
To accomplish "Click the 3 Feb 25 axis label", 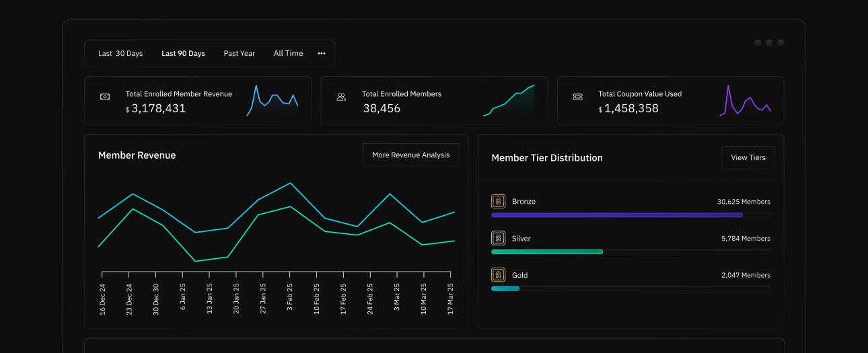I will (289, 296).
